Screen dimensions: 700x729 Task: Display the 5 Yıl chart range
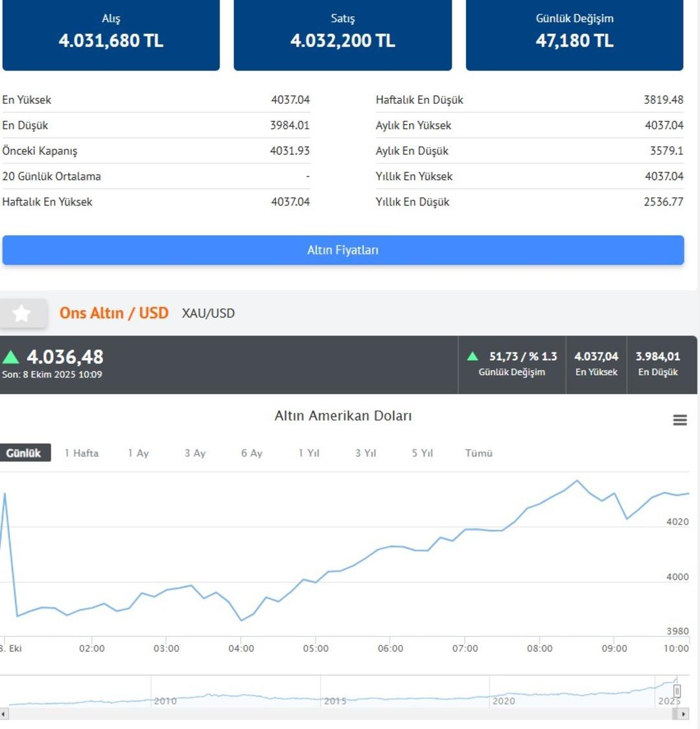(422, 453)
